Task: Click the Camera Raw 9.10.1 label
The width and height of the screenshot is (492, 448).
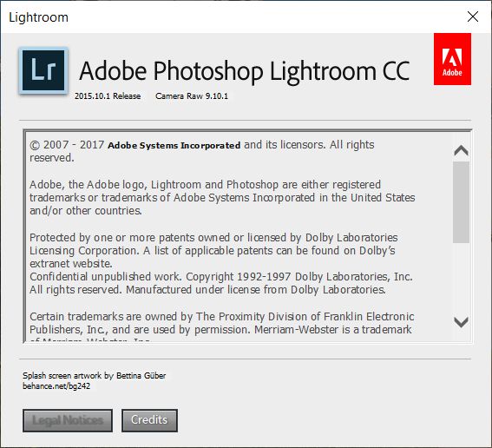Action: [x=192, y=96]
